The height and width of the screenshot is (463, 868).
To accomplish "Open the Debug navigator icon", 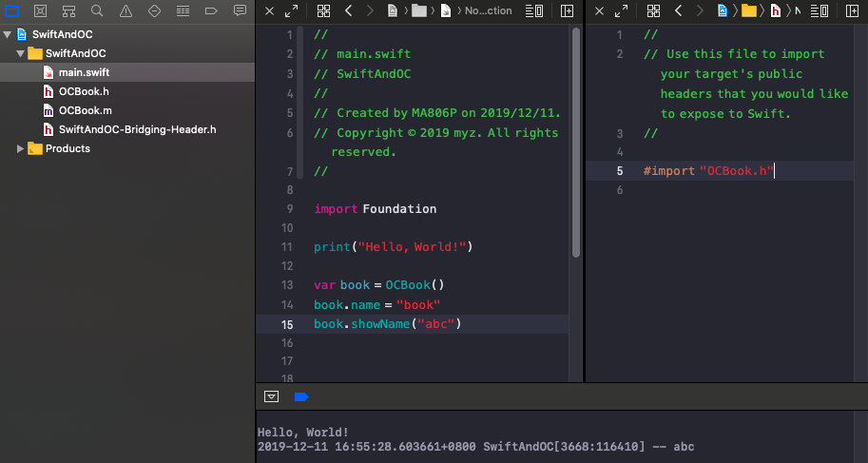I will tap(183, 11).
